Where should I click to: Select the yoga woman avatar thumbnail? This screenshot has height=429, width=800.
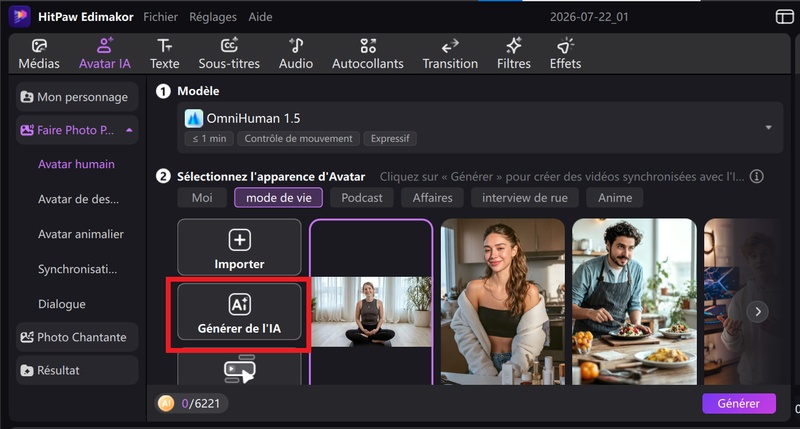coord(371,302)
